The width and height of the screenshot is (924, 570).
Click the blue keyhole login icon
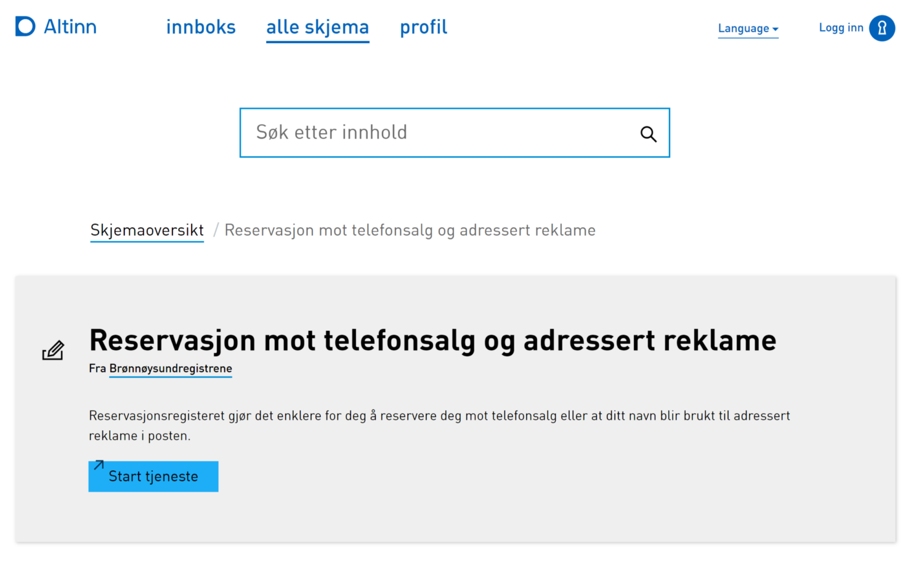pyautogui.click(x=882, y=28)
